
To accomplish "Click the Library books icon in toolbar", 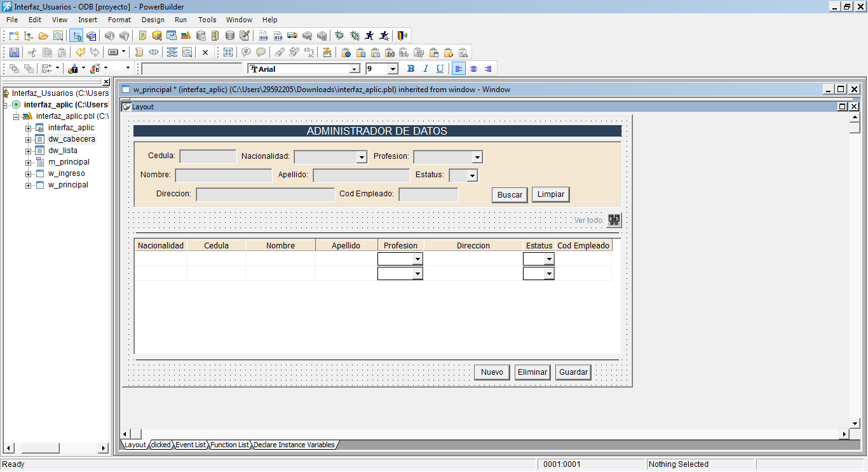I will (186, 36).
